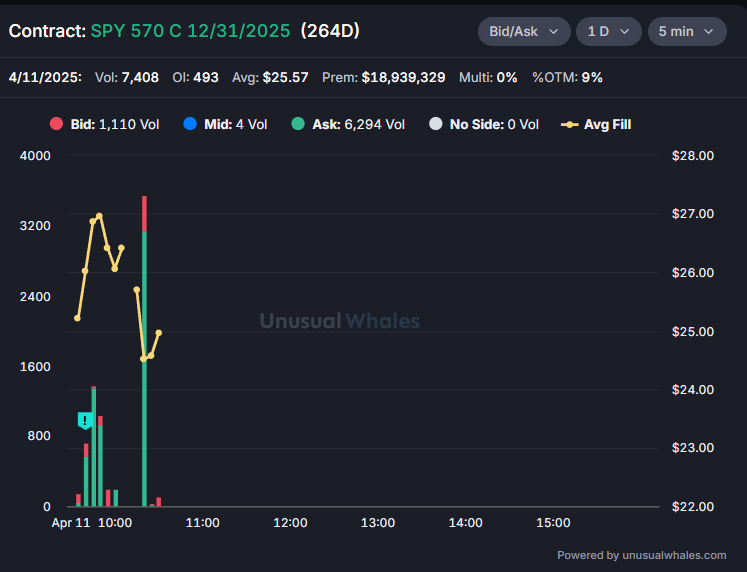Click the blue Mid legend dot
The image size is (747, 572).
tap(190, 124)
